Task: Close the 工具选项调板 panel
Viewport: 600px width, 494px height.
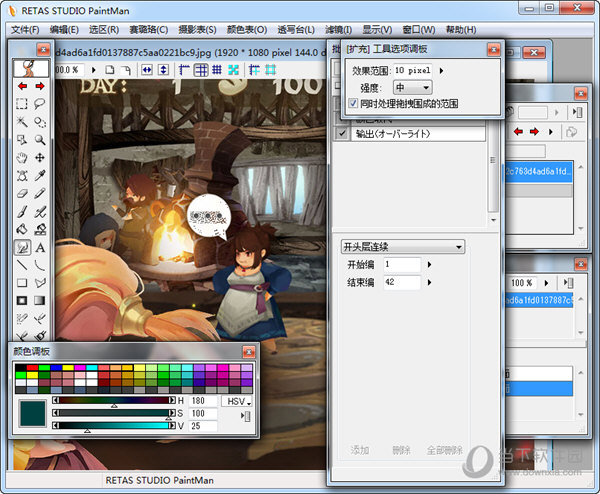Action: point(494,49)
